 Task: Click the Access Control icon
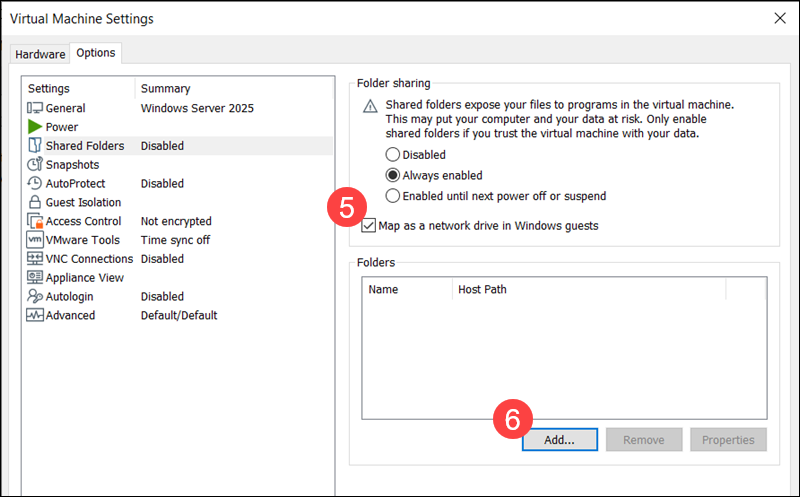[35, 221]
